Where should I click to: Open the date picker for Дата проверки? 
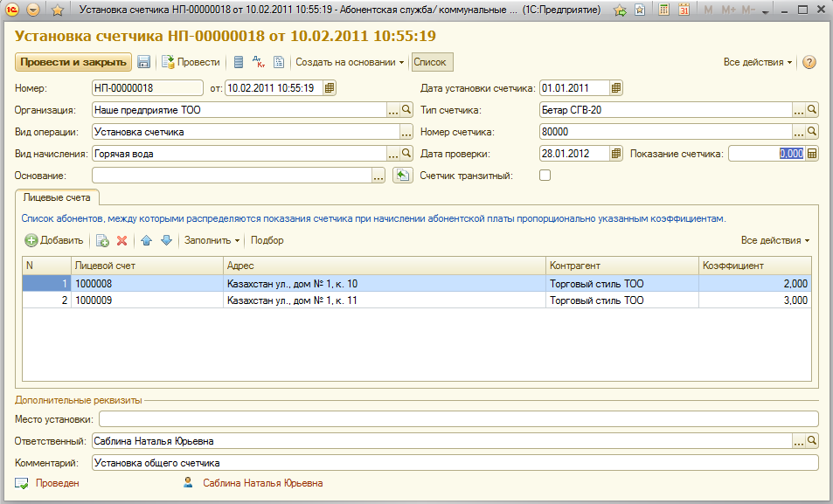point(616,154)
